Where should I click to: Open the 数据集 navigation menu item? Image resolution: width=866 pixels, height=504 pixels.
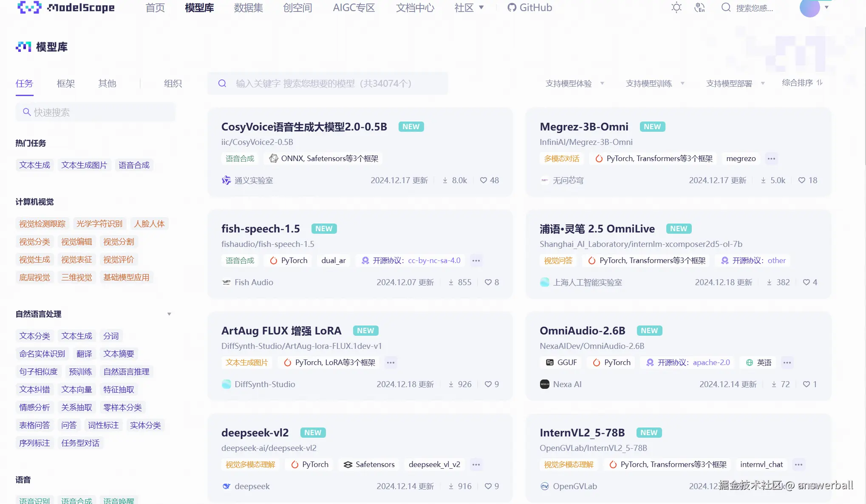click(249, 8)
